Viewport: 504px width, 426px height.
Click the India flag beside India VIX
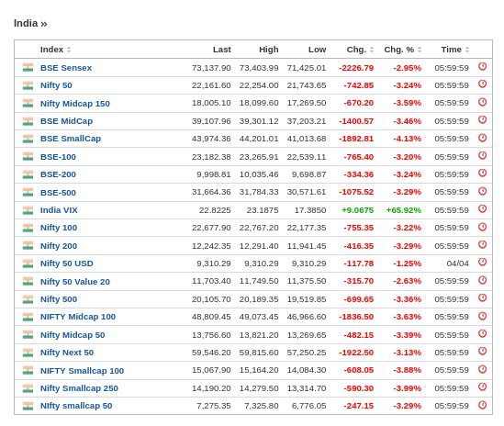pyautogui.click(x=28, y=210)
